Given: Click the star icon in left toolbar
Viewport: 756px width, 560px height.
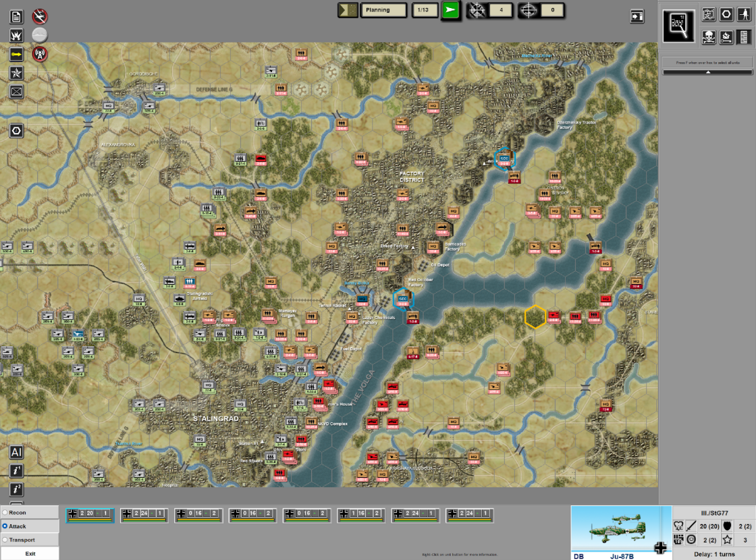Looking at the screenshot, I should (16, 73).
